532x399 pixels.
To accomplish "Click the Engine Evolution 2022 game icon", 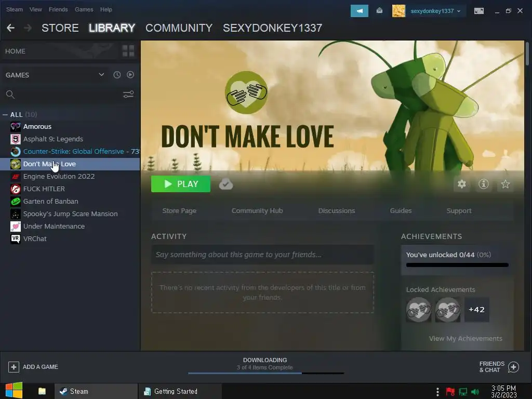I will [15, 177].
